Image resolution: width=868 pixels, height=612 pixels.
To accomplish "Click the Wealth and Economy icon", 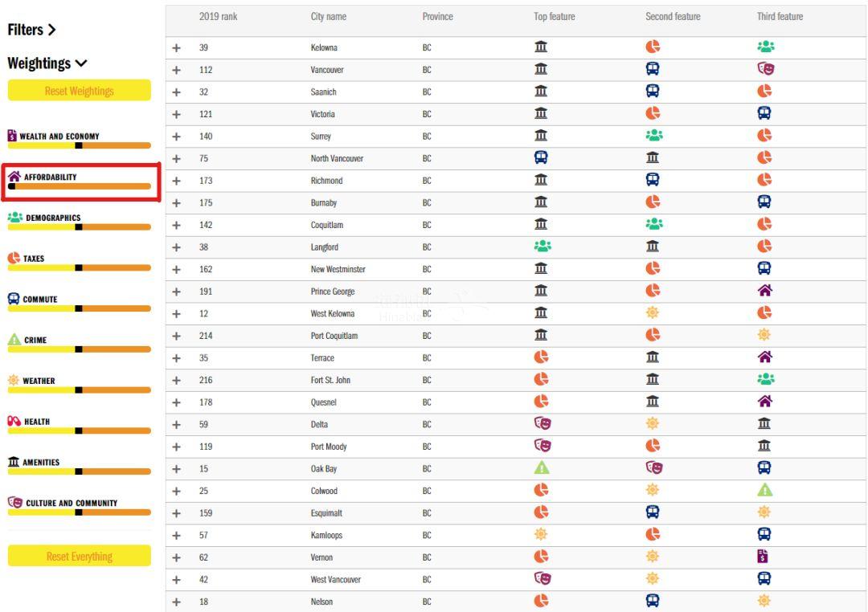I will [13, 136].
